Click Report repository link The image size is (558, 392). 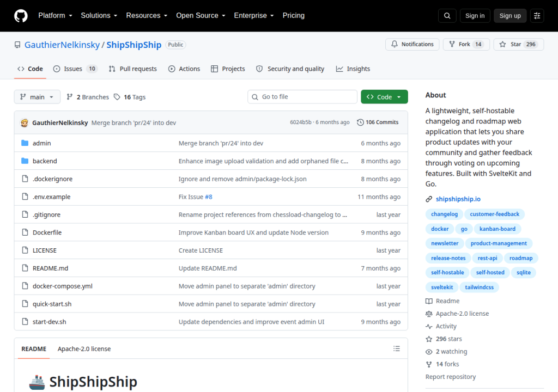tap(451, 377)
